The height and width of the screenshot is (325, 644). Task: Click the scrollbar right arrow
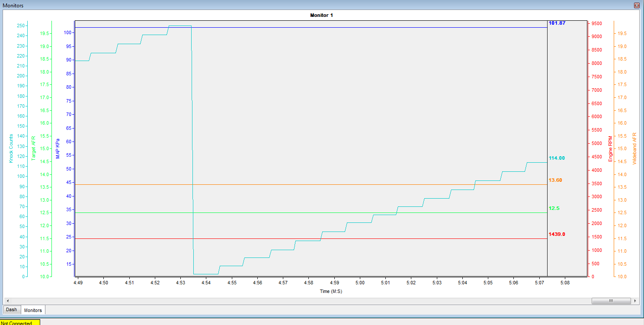pyautogui.click(x=635, y=301)
